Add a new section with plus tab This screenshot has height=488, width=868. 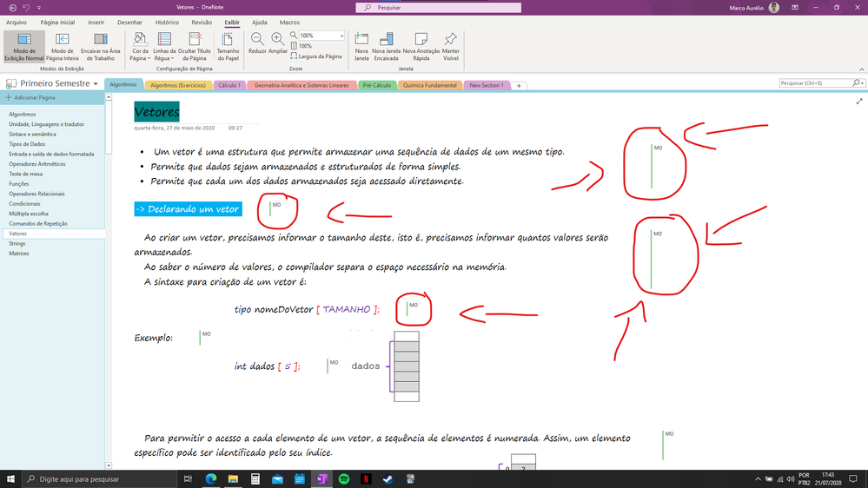point(519,86)
